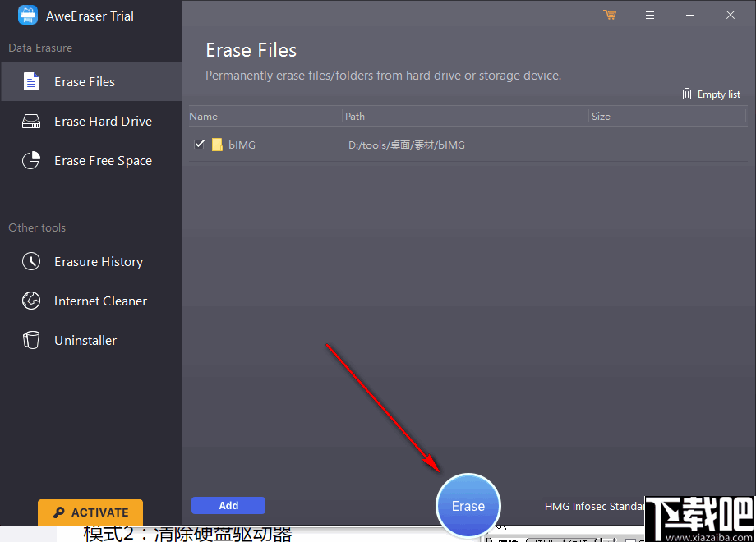Click the key icon on the ACTIVATE button
756x542 pixels.
59,512
